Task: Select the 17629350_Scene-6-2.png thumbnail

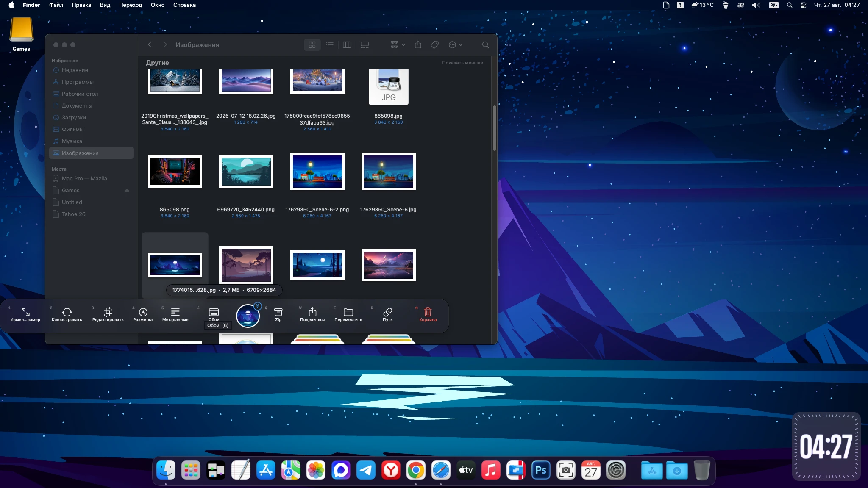Action: [x=317, y=171]
